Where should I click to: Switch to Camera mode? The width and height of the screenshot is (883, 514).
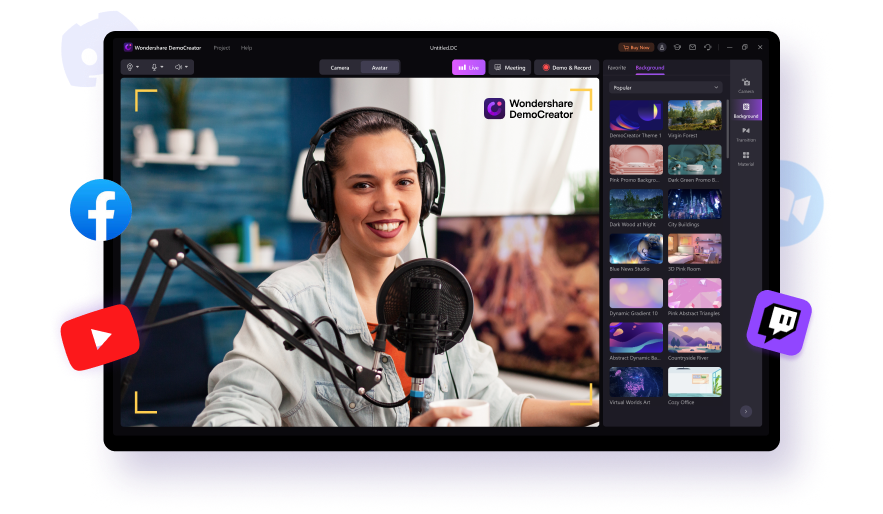(340, 68)
